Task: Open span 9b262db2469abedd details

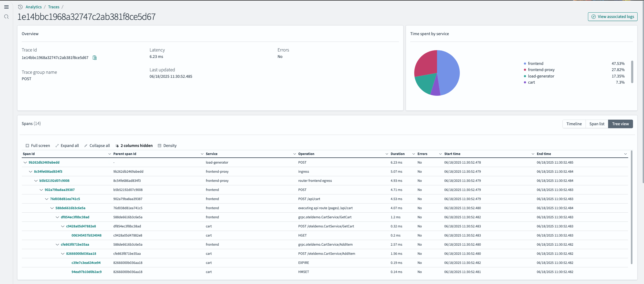Action: tap(44, 162)
